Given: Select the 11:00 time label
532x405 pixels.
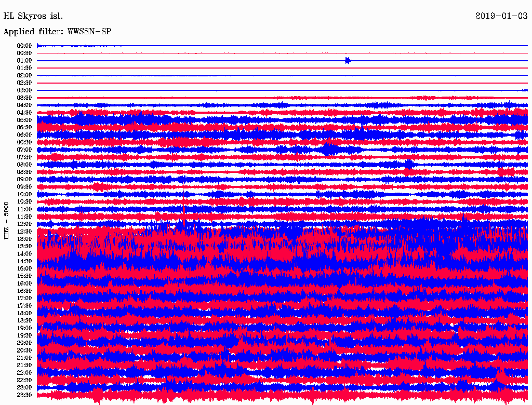Looking at the screenshot, I should click(x=24, y=209).
